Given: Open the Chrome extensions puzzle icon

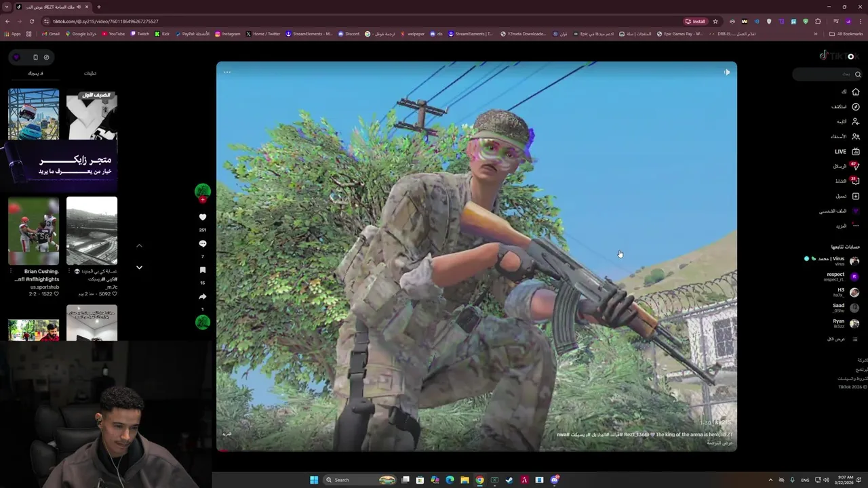Looking at the screenshot, I should [818, 21].
